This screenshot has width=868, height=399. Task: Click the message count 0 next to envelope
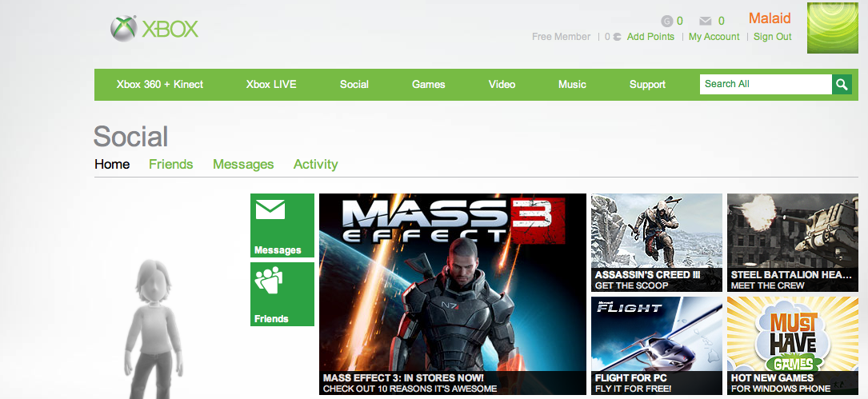tap(722, 21)
